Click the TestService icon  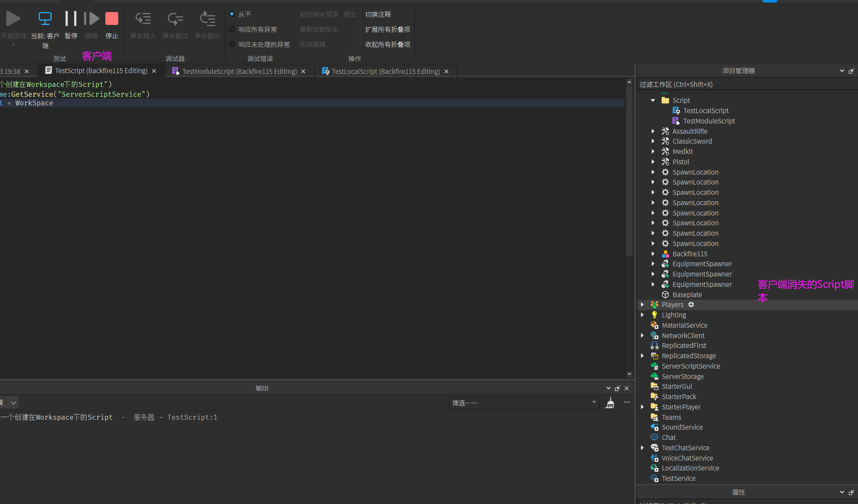(655, 478)
